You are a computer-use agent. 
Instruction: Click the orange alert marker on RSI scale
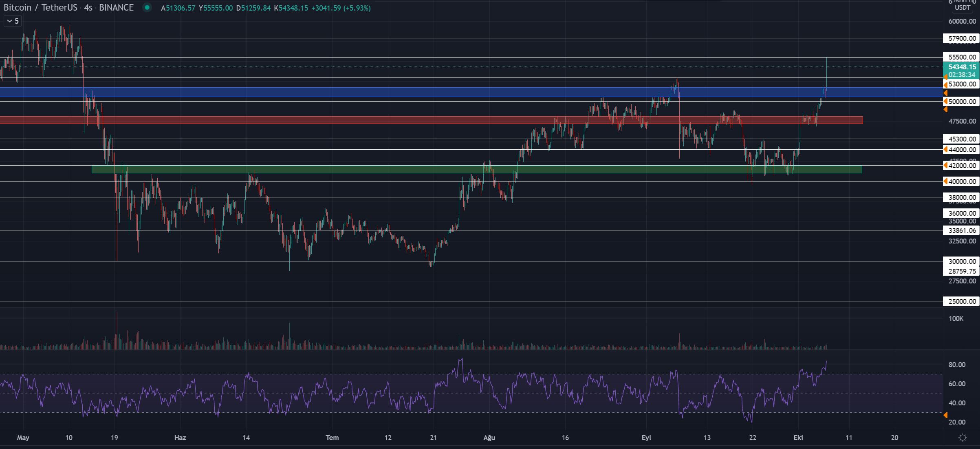tap(945, 415)
